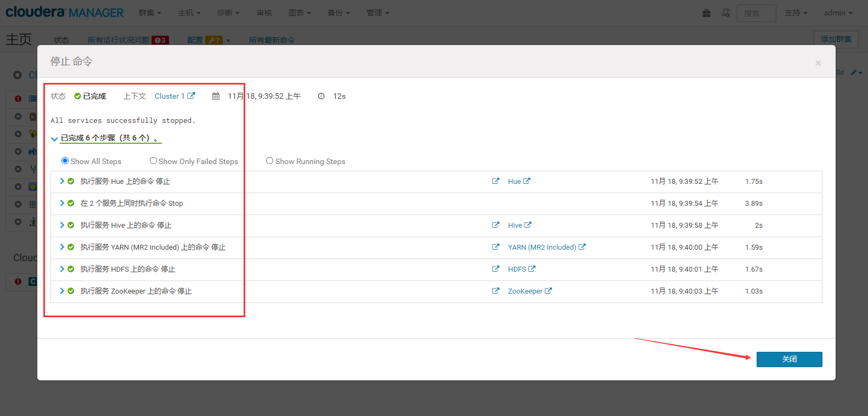
Task: Click the Cloudera Manager logo
Action: point(65,12)
